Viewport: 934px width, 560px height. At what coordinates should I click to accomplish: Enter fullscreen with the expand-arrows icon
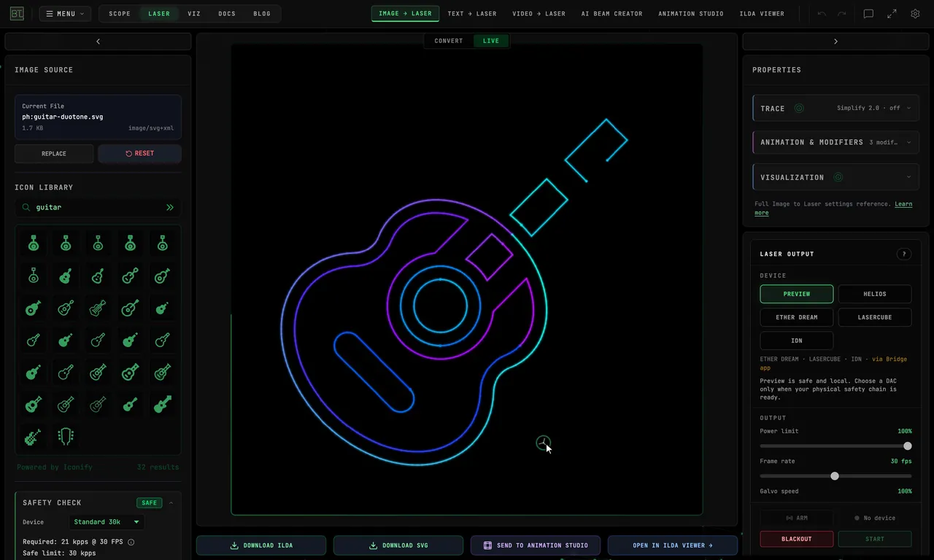pyautogui.click(x=892, y=14)
